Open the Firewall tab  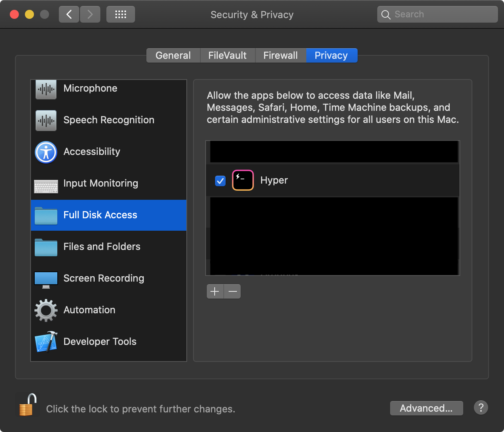coord(280,55)
